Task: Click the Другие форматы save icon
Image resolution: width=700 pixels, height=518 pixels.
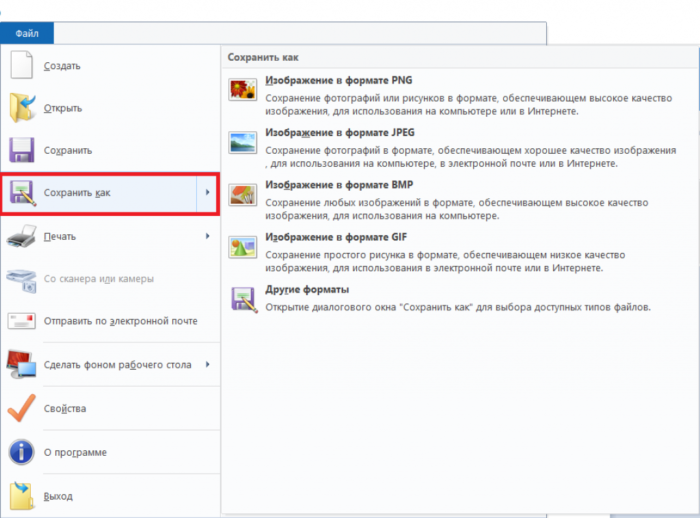Action: point(242,298)
